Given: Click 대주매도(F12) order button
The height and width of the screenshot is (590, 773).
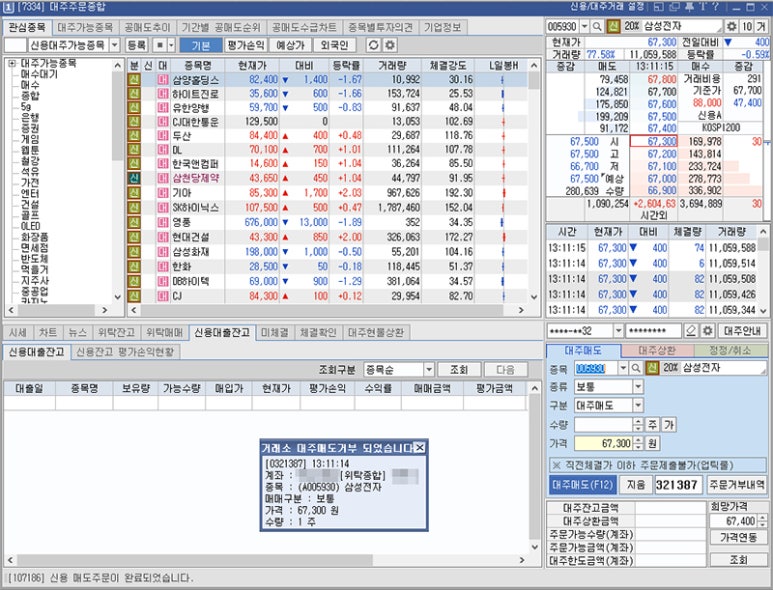Looking at the screenshot, I should pyautogui.click(x=582, y=485).
